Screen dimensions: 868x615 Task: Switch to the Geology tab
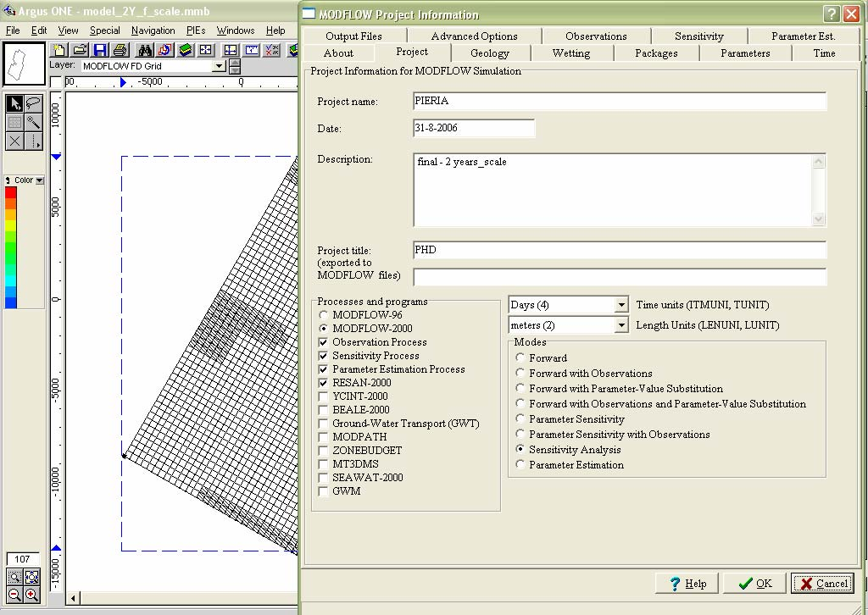click(x=490, y=53)
